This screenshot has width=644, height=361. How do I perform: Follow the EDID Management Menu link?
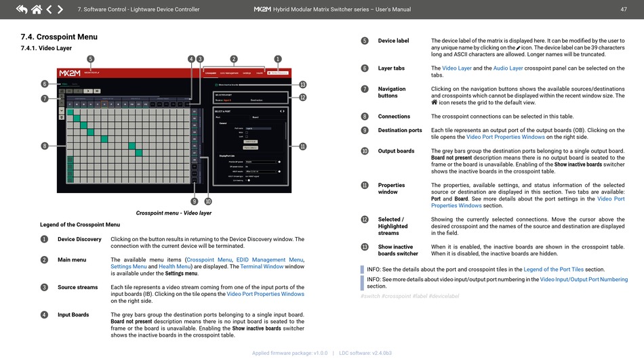(270, 259)
